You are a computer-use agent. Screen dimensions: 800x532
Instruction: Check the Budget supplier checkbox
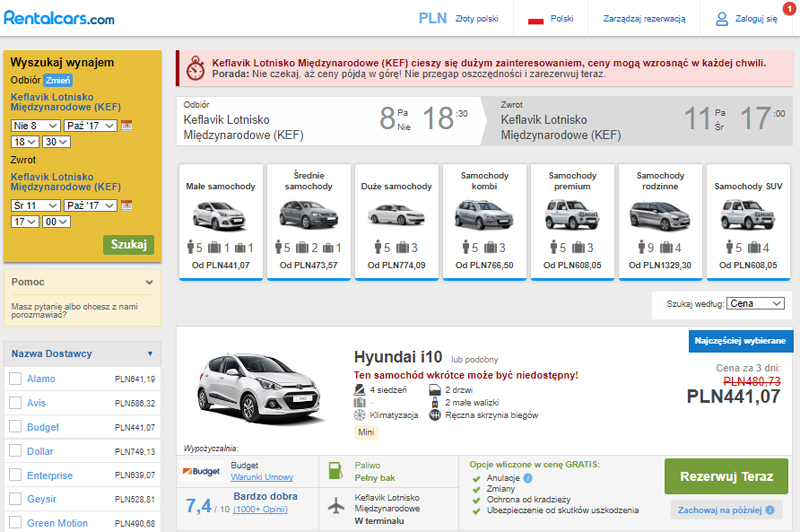click(16, 426)
